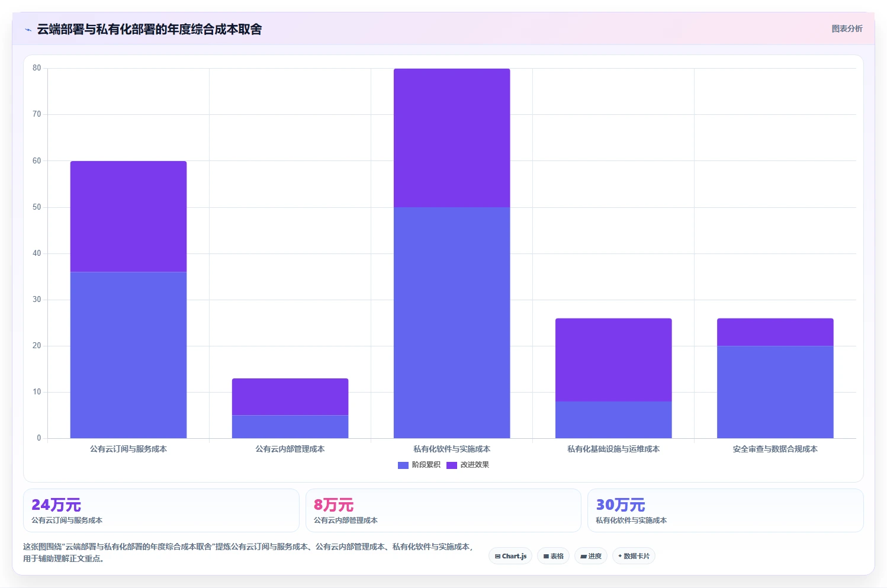The image size is (887, 588).
Task: Click the 30万元 value in the third stat card
Action: tap(621, 505)
